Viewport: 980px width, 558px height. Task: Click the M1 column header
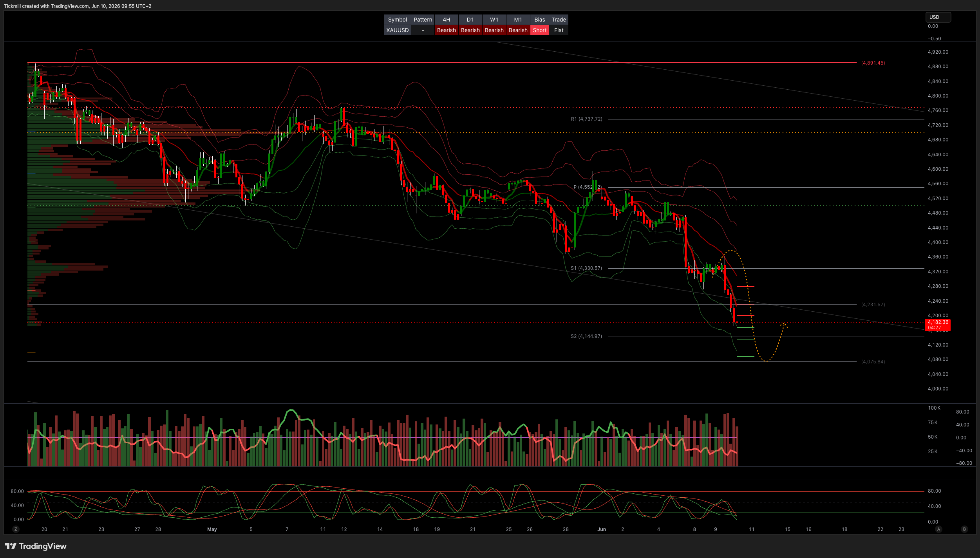point(518,20)
